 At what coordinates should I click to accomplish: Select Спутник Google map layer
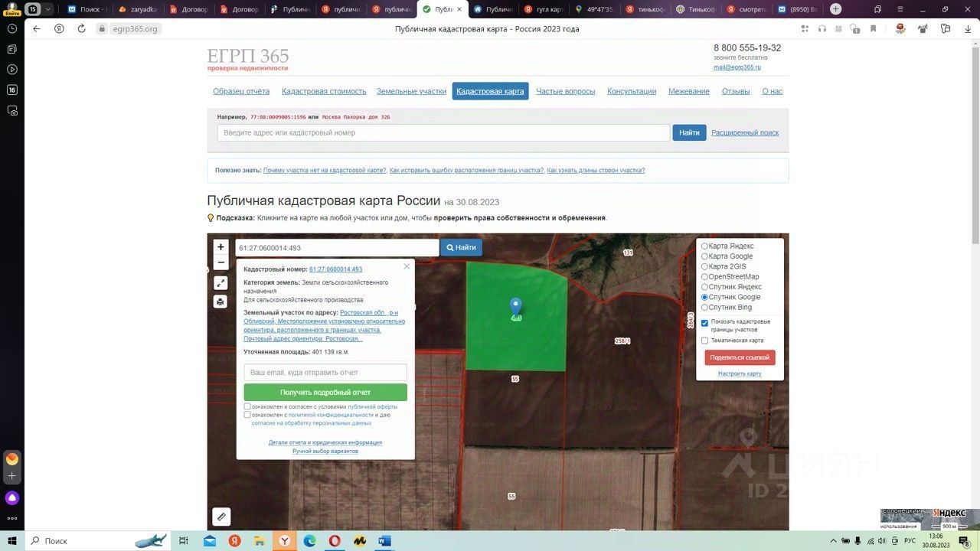pos(704,297)
